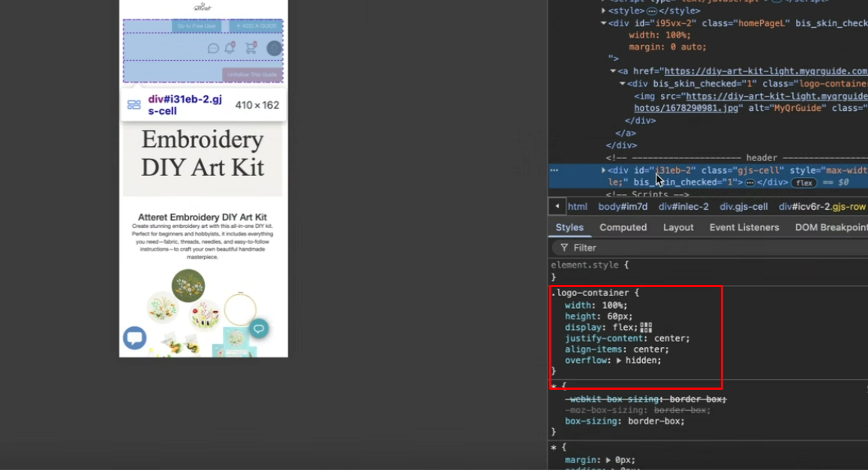This screenshot has height=470, width=868.
Task: Expand the ellipsis inside the i31eb-2 div
Action: (750, 182)
